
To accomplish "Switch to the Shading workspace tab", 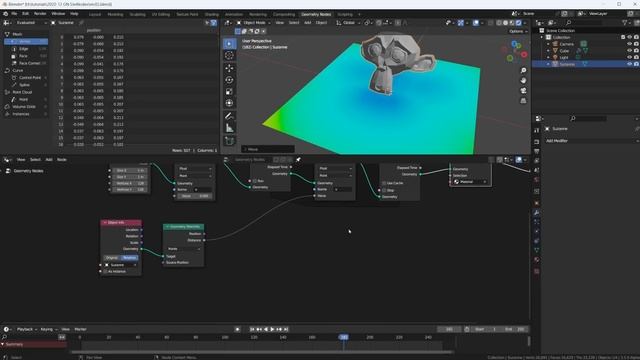I will 211,14.
